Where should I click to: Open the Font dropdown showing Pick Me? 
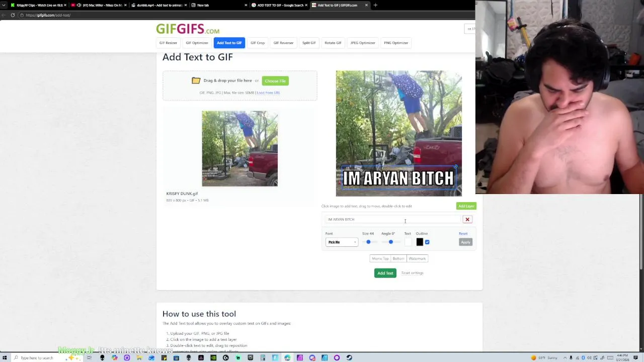click(x=342, y=242)
